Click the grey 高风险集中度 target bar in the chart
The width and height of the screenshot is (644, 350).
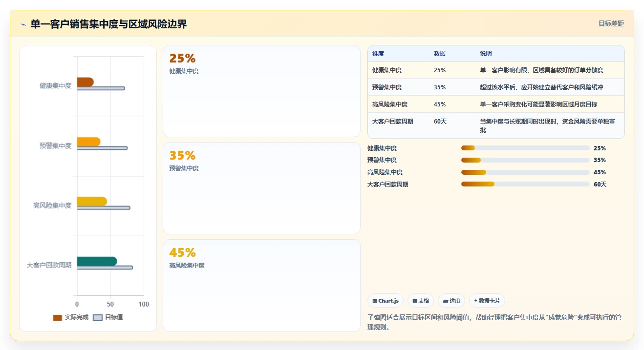coord(104,208)
